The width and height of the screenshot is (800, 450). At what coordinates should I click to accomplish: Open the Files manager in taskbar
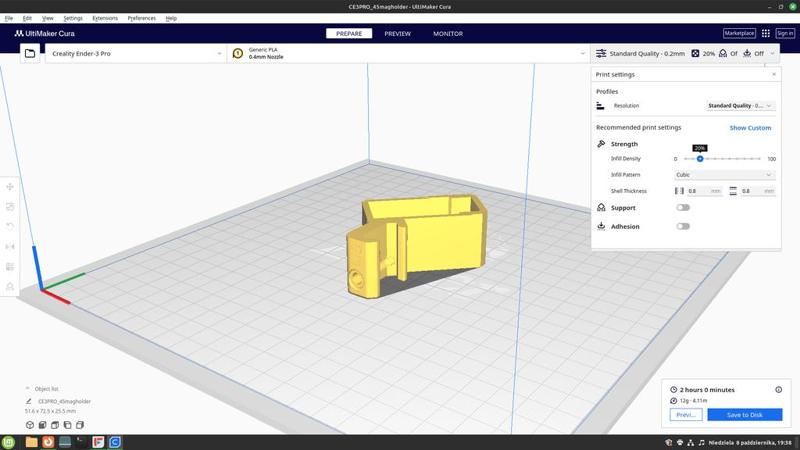(x=31, y=442)
